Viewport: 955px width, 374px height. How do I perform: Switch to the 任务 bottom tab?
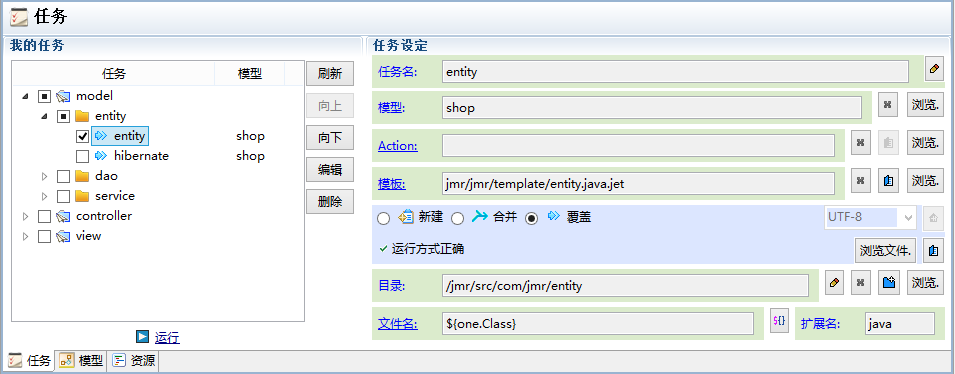click(30, 361)
